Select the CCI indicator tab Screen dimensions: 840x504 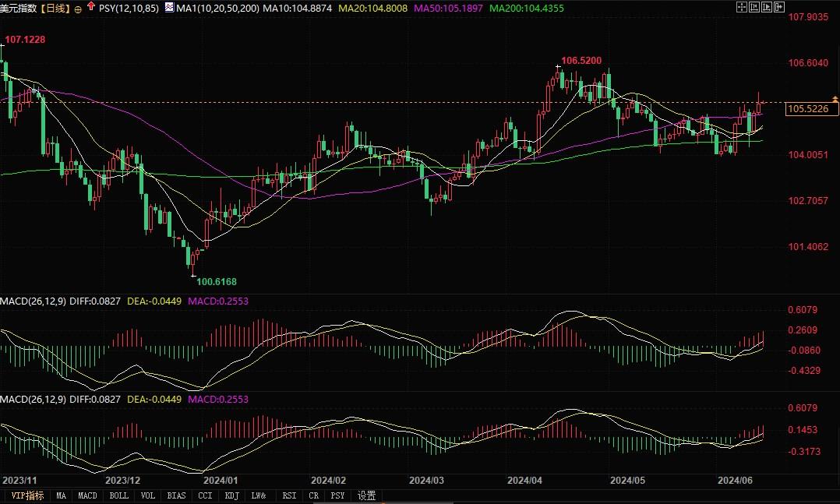[x=205, y=495]
